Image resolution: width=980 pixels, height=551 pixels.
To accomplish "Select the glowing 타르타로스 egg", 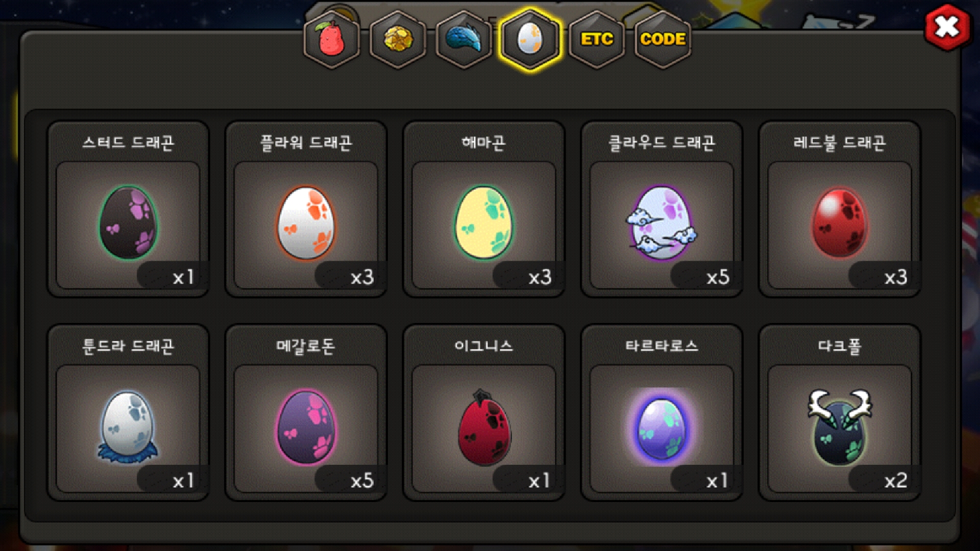I will click(x=661, y=428).
